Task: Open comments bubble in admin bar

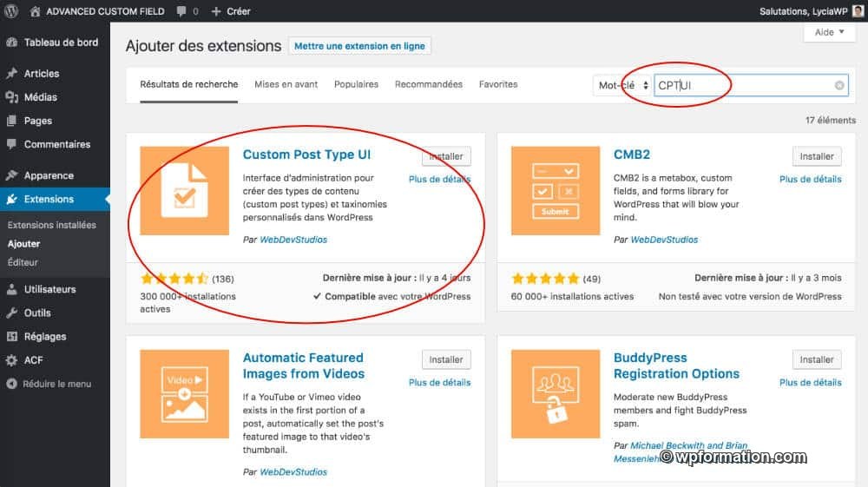Action: [181, 11]
